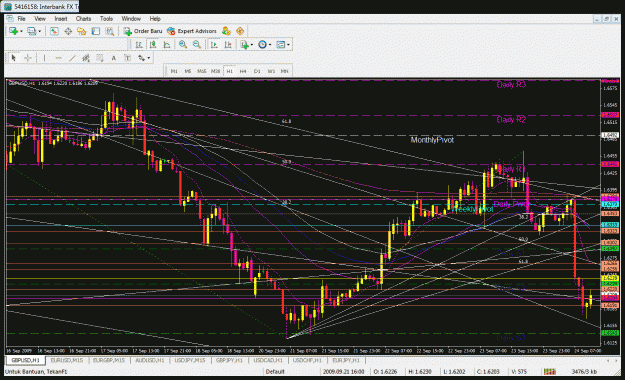Toggle chart Auto Scroll
The height and width of the screenshot is (380, 625).
214,44
